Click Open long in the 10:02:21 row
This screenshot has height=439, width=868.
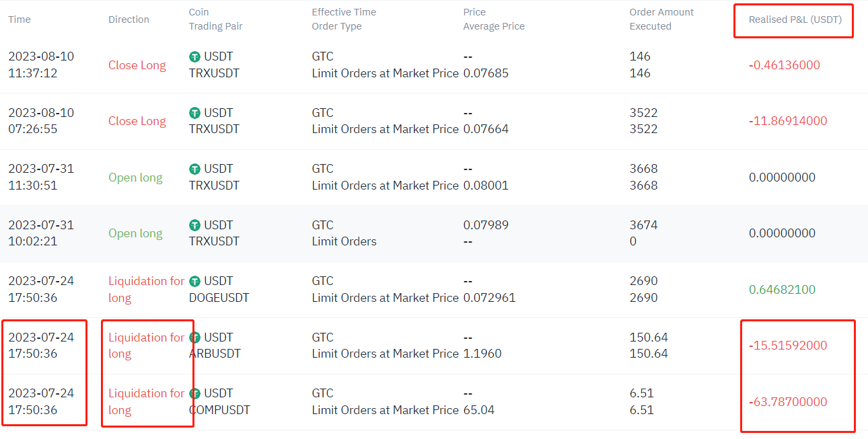pyautogui.click(x=135, y=233)
